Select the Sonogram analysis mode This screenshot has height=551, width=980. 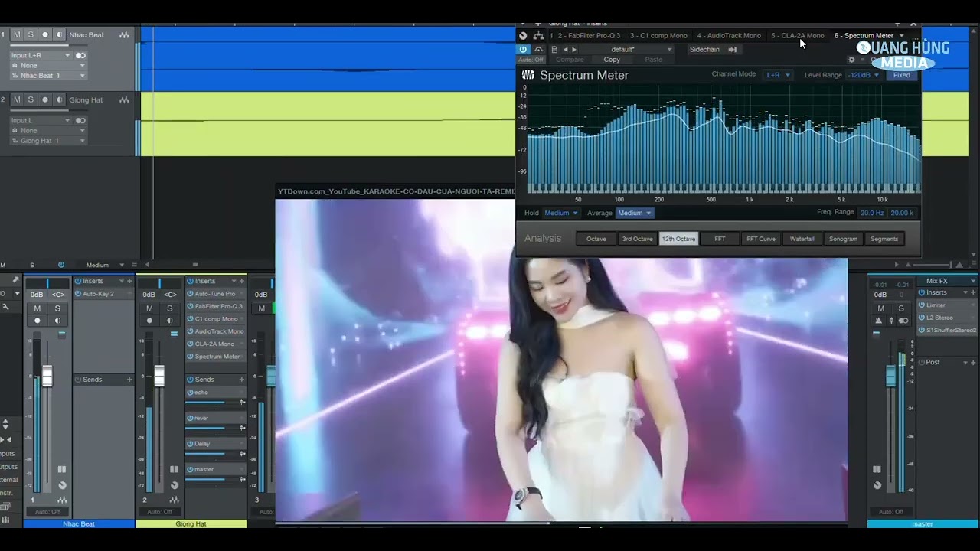click(x=843, y=239)
